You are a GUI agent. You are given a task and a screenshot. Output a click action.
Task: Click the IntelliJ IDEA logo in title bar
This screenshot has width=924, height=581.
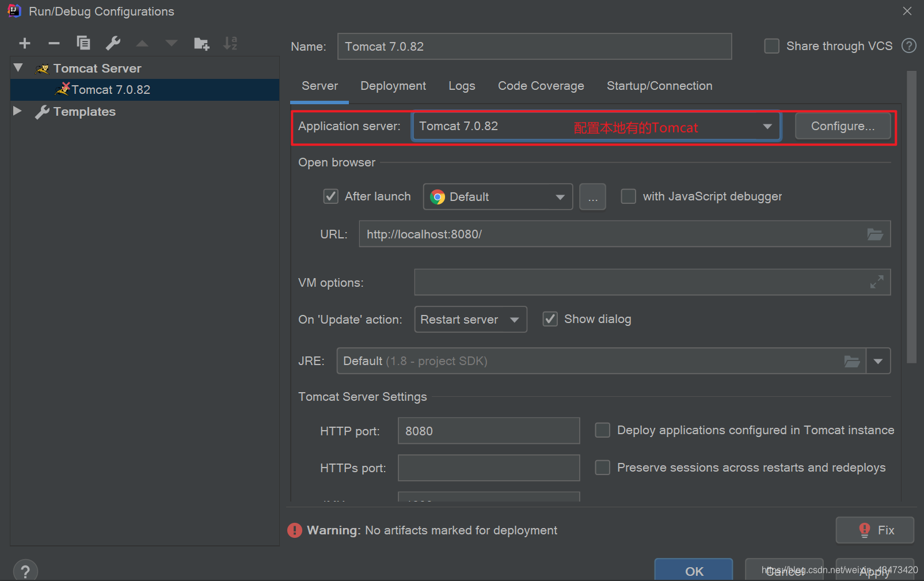point(14,11)
